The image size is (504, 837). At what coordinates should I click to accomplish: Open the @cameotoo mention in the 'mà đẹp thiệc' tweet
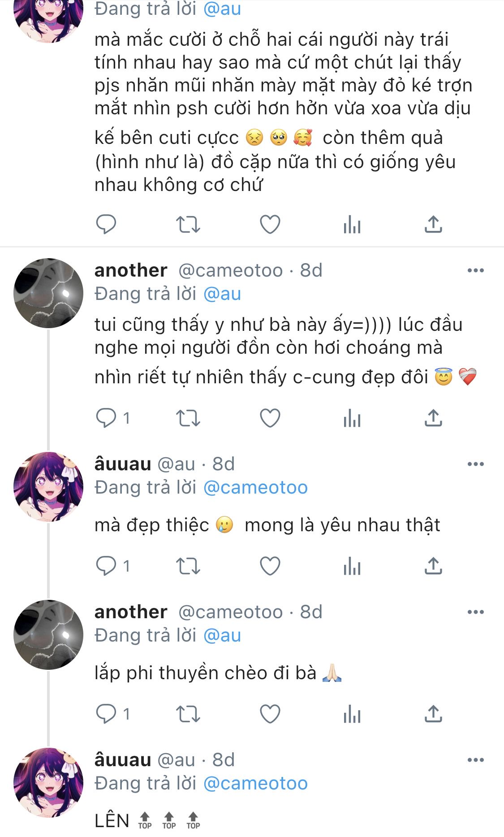click(255, 487)
